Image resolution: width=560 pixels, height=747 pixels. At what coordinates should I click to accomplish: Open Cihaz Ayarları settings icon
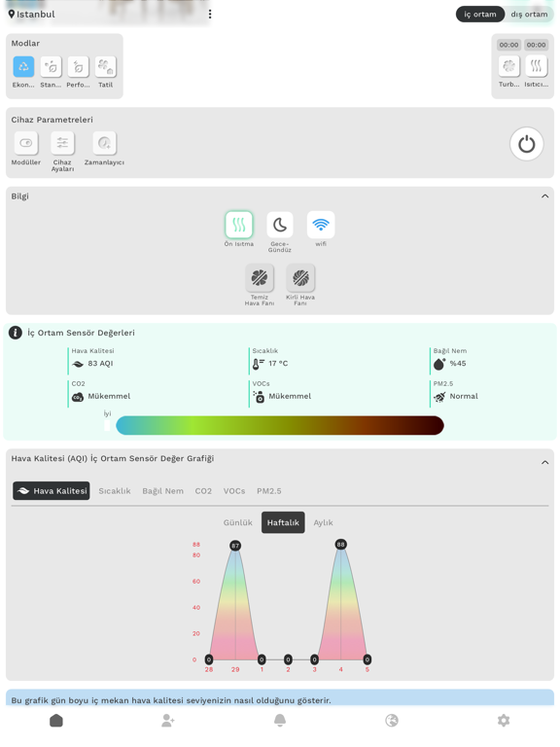62,143
